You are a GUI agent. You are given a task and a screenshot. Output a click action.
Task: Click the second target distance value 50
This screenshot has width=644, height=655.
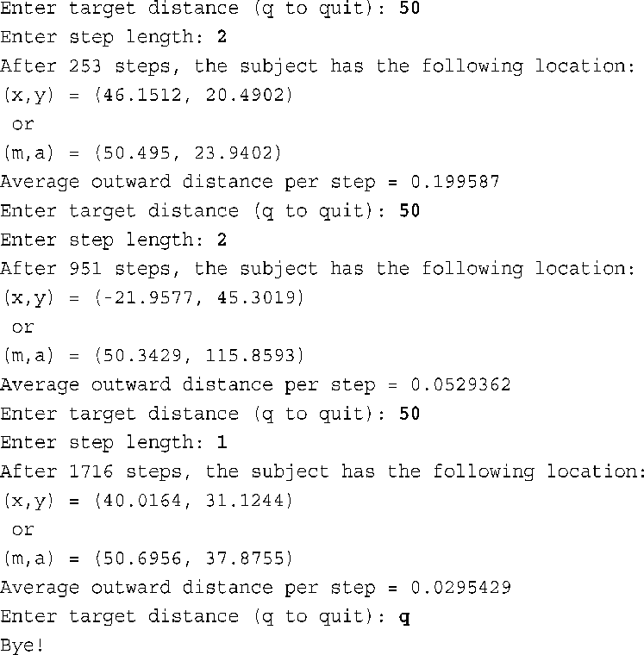pos(410,210)
